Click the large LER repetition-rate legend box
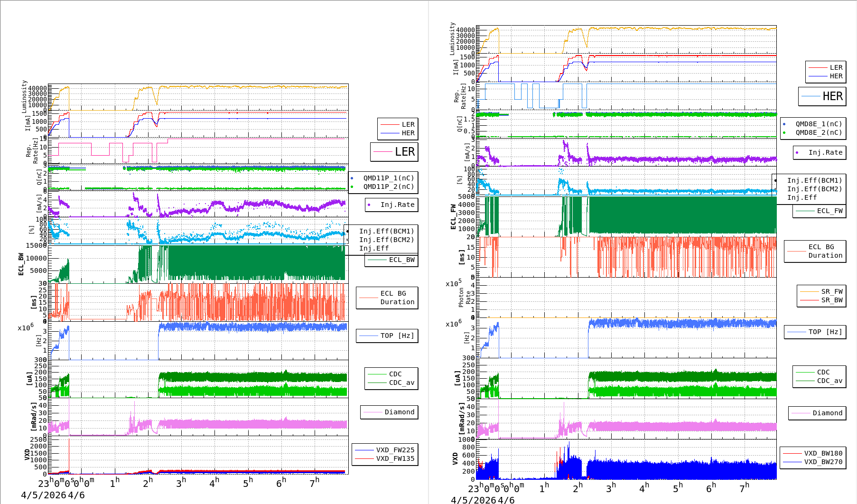 coord(394,152)
